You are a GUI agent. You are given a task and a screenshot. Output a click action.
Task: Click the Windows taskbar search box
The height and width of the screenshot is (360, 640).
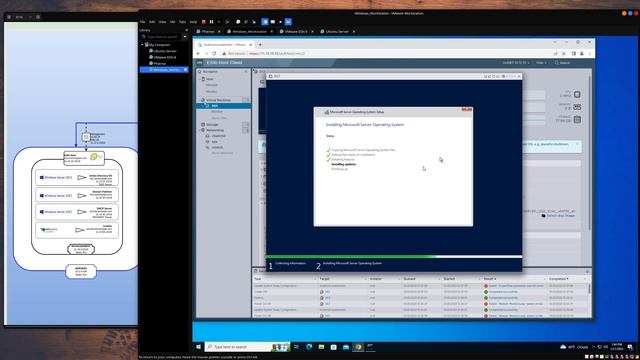click(247, 347)
